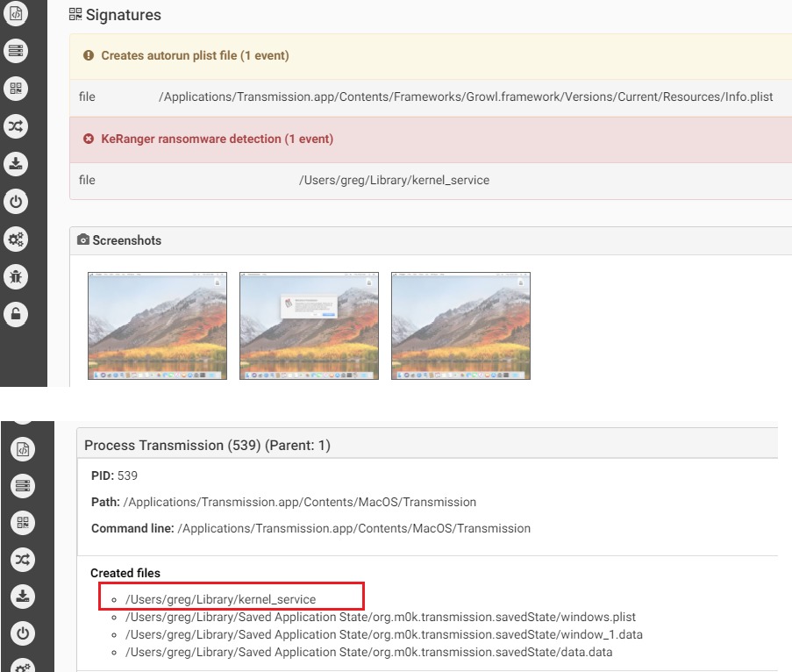Screen dimensions: 792x672
Task: Open the middle screenshot showing a dialog
Action: [x=309, y=325]
